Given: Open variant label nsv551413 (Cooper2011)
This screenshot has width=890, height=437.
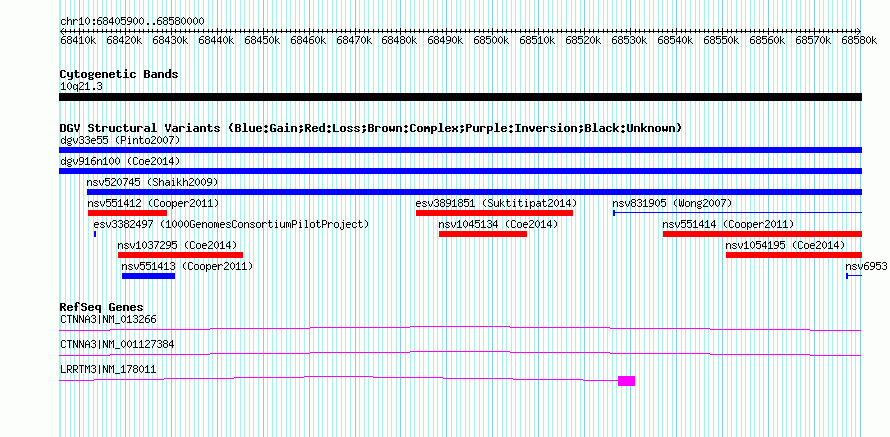Looking at the screenshot, I should (187, 266).
